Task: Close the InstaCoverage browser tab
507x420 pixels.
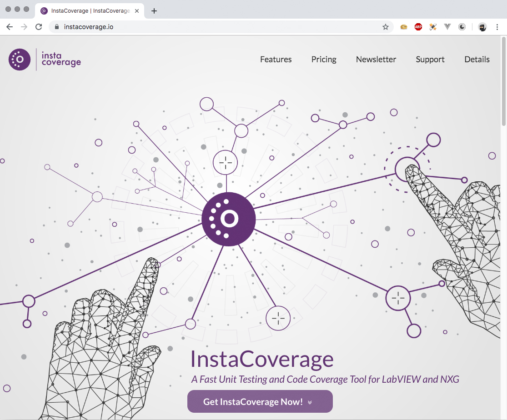Action: tap(137, 11)
